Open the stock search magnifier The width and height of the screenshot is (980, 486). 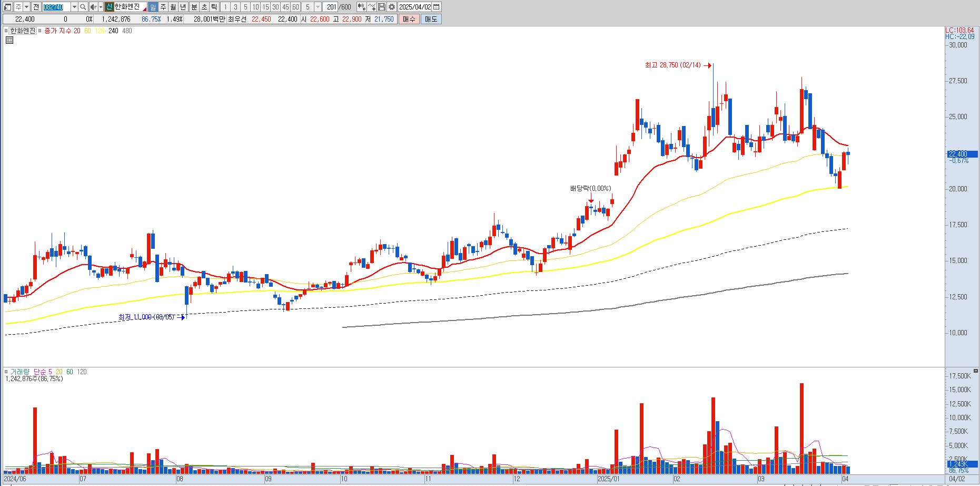(x=83, y=7)
